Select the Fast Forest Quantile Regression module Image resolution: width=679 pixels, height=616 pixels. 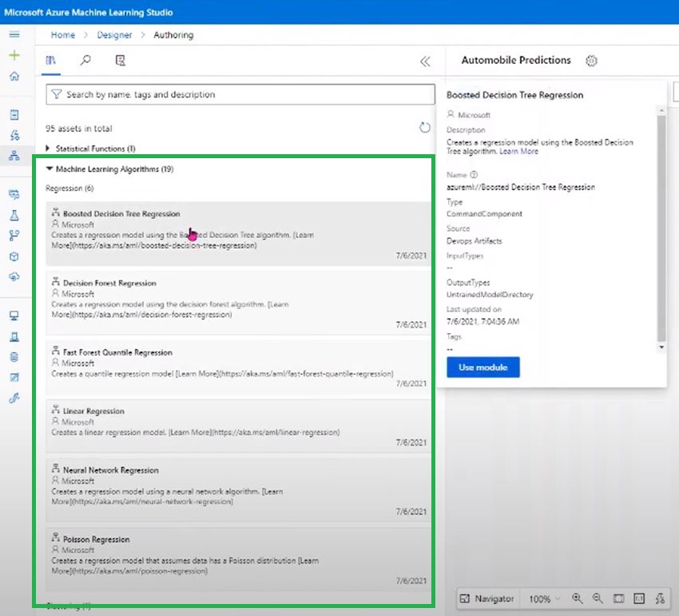[x=238, y=367]
